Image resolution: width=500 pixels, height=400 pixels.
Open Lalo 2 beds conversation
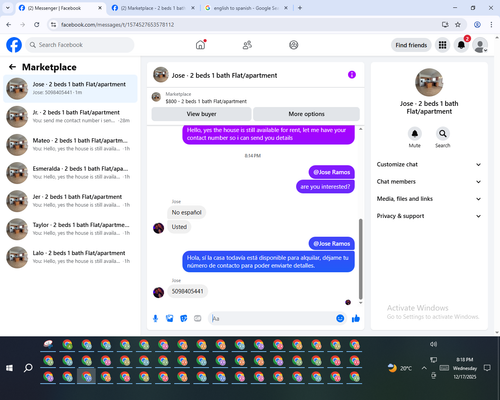point(70,257)
